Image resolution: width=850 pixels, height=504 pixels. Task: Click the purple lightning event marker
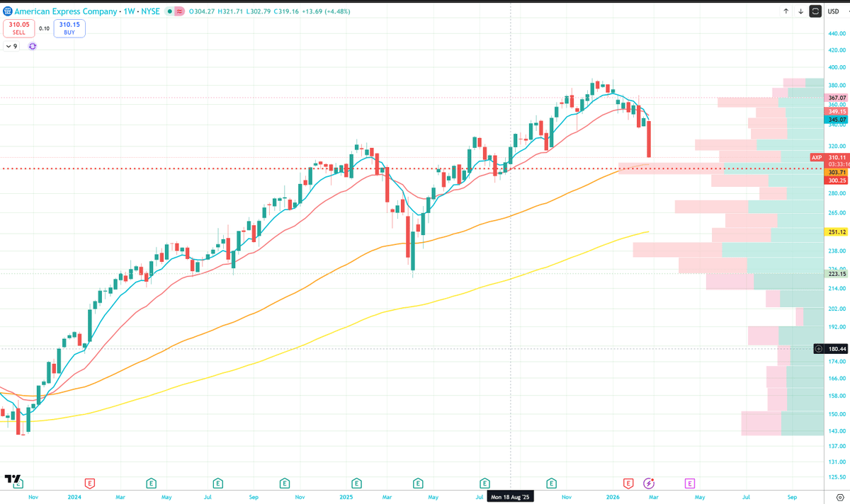649,483
